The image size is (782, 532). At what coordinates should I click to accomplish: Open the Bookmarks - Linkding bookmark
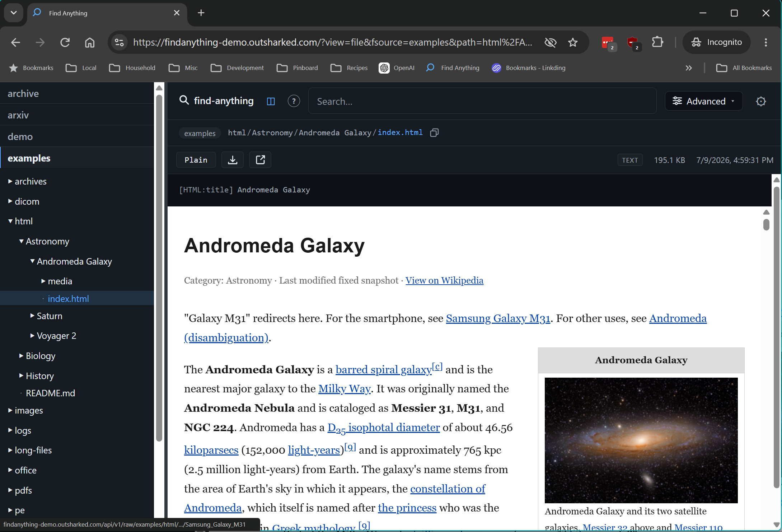pos(529,68)
